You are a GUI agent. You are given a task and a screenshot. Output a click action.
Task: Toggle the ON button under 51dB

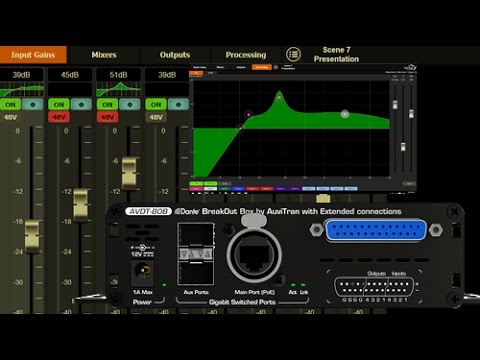[107, 105]
